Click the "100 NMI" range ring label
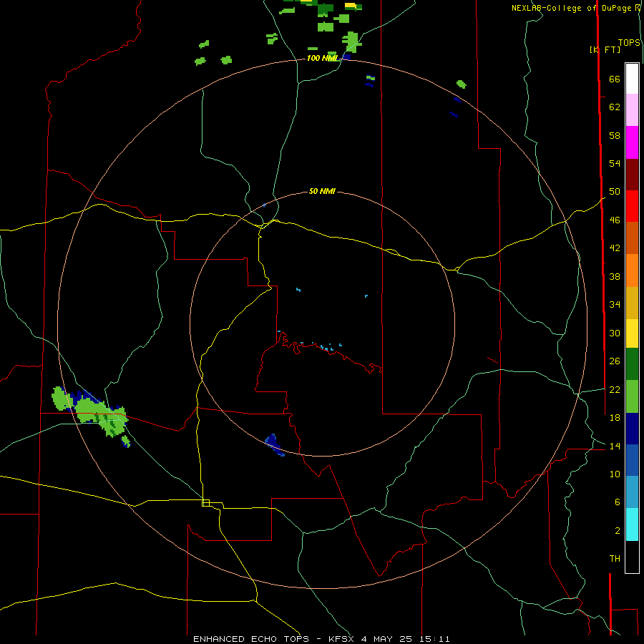This screenshot has height=644, width=644. click(322, 58)
